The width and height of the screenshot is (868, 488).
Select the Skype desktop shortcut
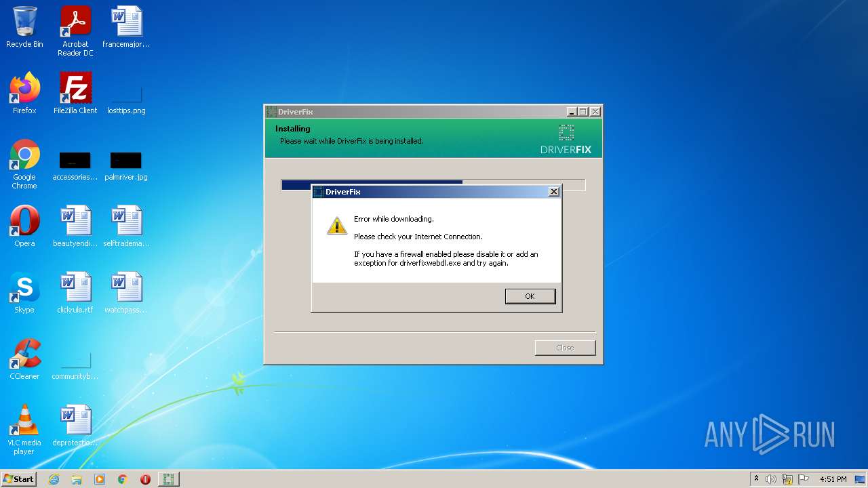pos(24,293)
